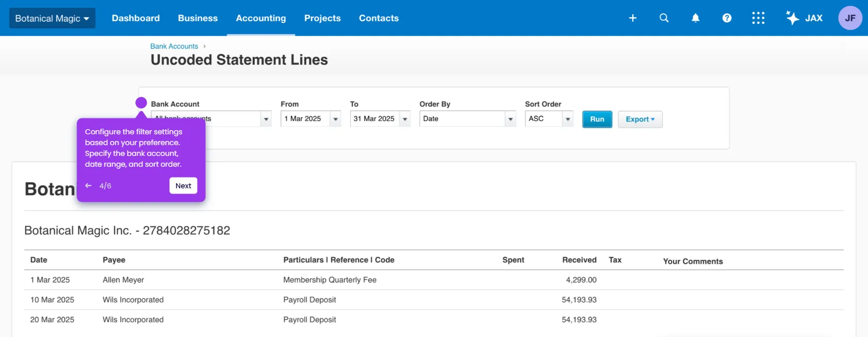Open the Business menu
The image size is (868, 337).
(198, 18)
